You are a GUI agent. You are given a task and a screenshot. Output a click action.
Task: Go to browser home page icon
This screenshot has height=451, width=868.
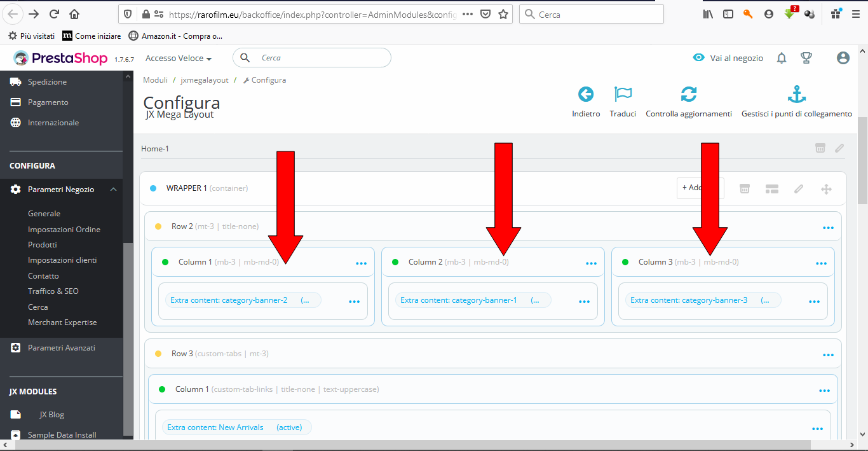click(74, 14)
